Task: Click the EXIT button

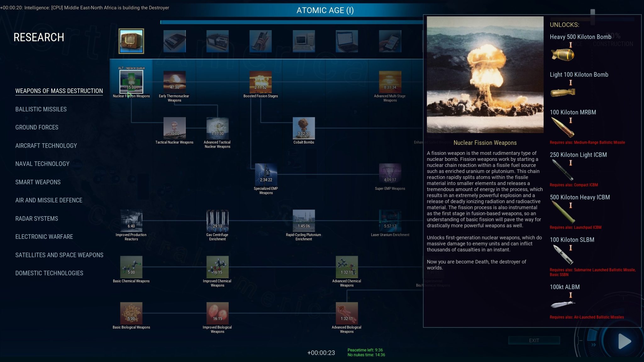Action: [534, 340]
